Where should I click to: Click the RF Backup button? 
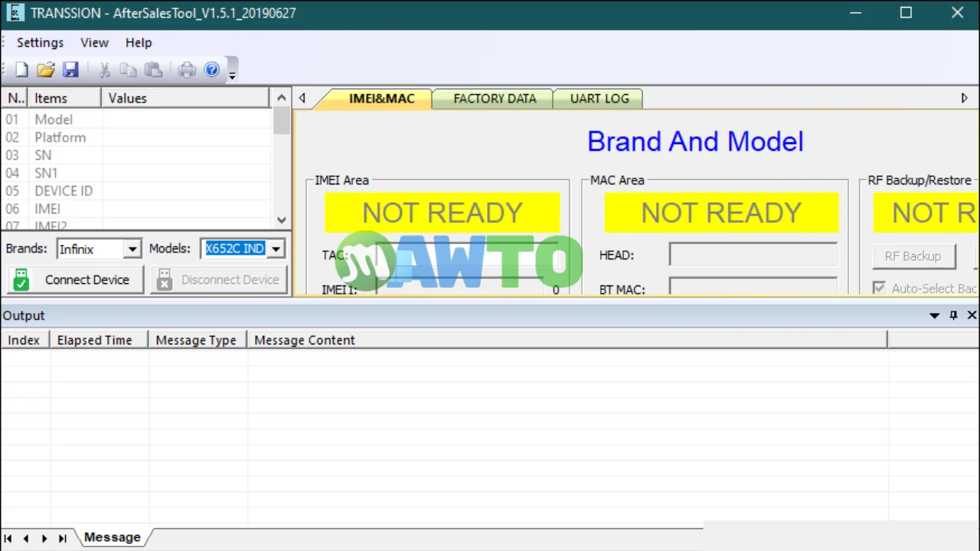913,256
